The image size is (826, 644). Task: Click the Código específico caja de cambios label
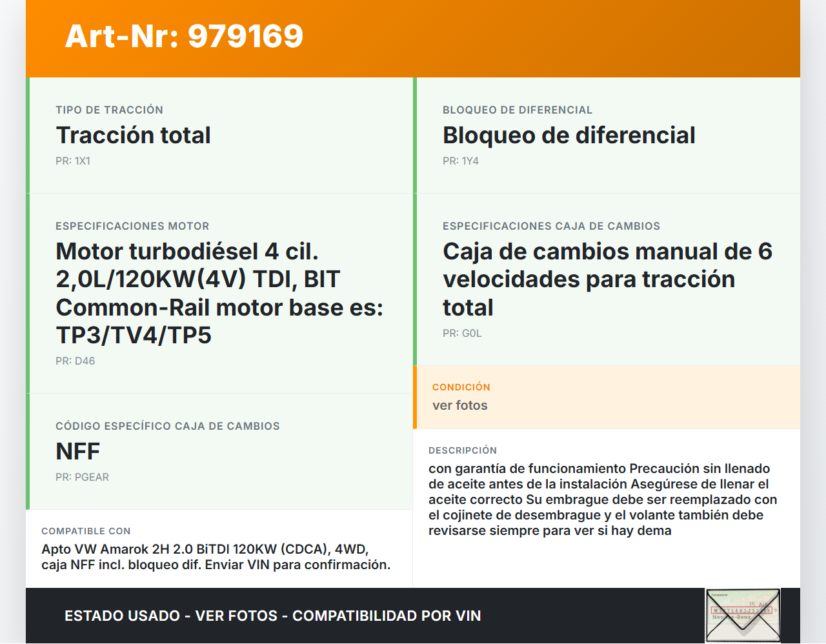click(x=168, y=427)
